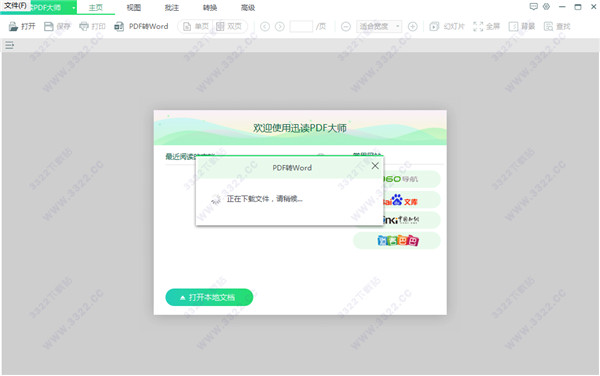Start PDF转Word conversion from toolbar
Viewport: 600px width, 376px height.
tap(141, 26)
